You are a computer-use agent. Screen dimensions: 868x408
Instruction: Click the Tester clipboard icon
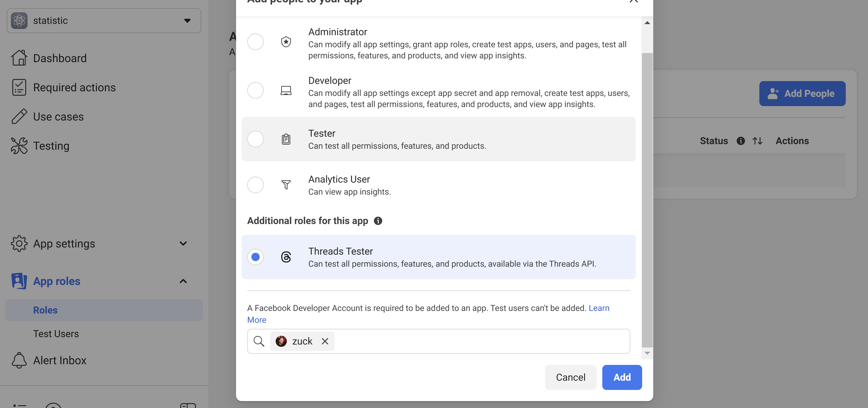[x=286, y=139]
